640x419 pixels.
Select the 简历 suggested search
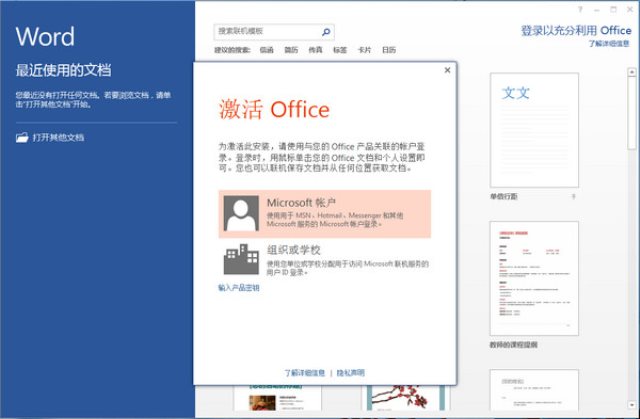[x=291, y=50]
